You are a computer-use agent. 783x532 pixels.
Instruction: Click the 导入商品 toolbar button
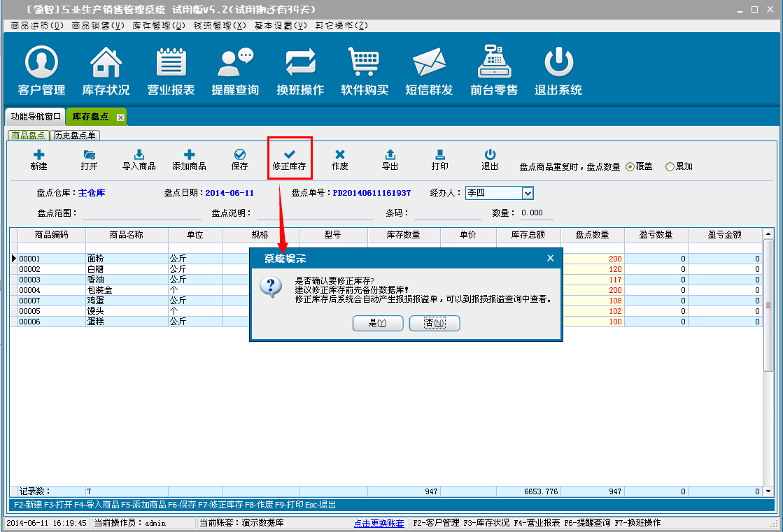(139, 160)
